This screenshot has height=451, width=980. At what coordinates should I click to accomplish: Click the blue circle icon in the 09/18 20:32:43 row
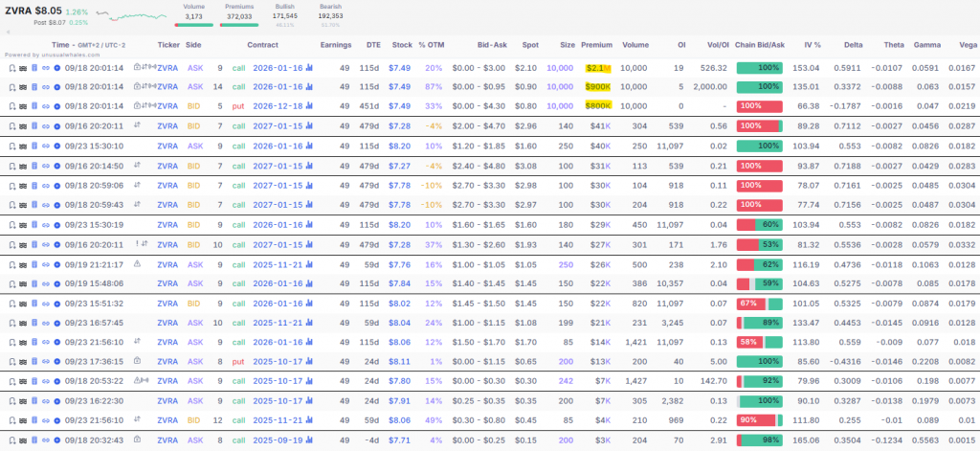(56, 440)
